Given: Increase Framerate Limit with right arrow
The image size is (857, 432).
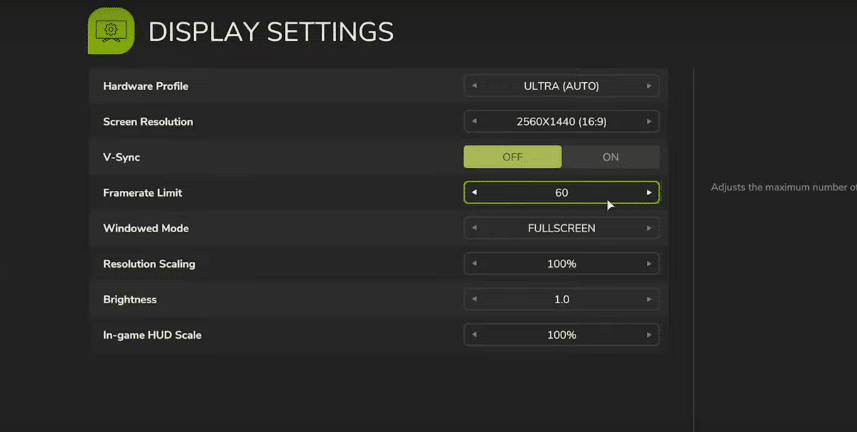Looking at the screenshot, I should pyautogui.click(x=649, y=192).
